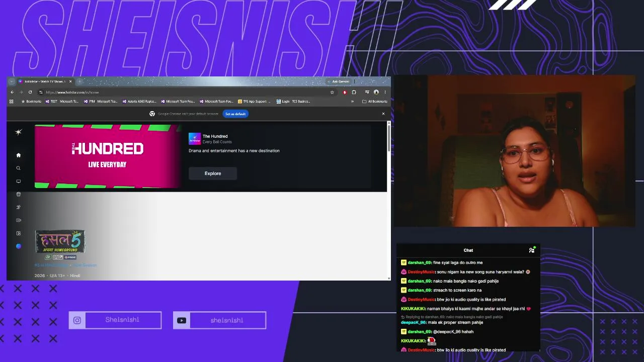Screen dimensions: 644x362
Task: Click The Hundred Live Everyday banner
Action: click(107, 156)
